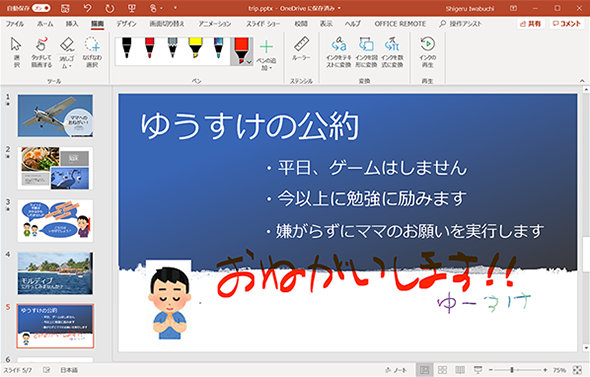Open ribbon display options icon
This screenshot has width=590, height=377.
click(x=513, y=8)
